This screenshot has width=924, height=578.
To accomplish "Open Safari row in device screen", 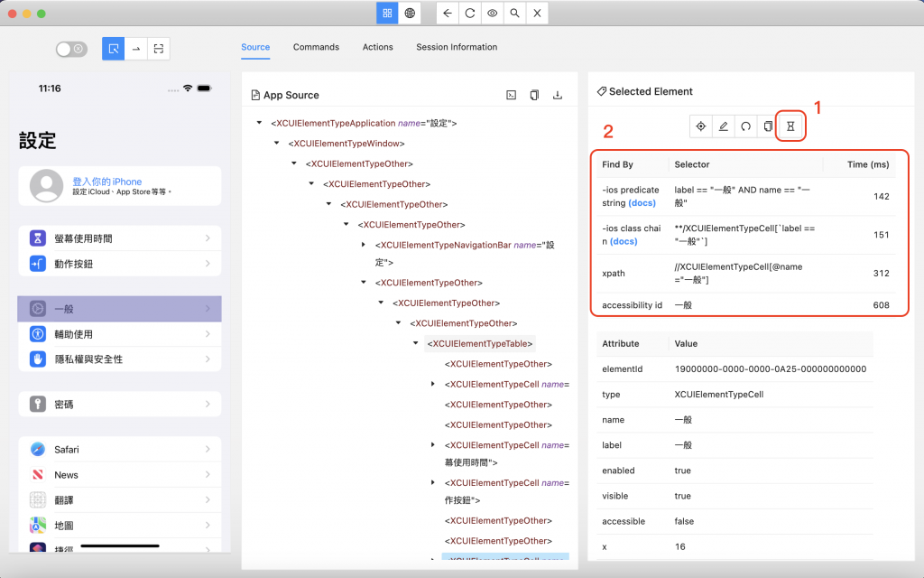I will coord(120,450).
